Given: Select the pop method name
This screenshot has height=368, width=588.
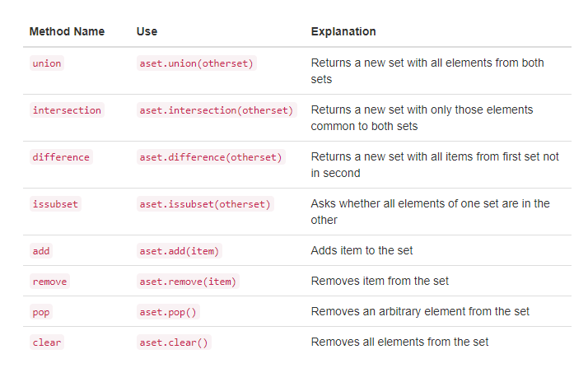Looking at the screenshot, I should tap(41, 312).
